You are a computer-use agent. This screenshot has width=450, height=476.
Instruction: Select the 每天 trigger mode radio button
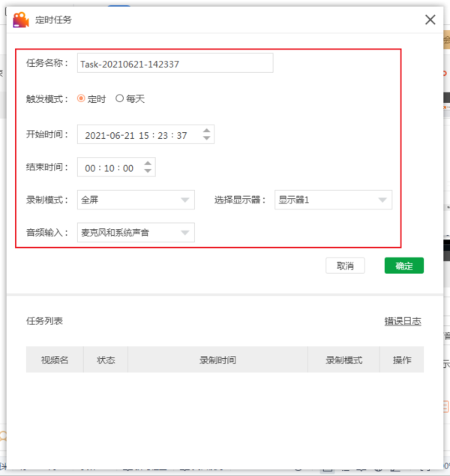tap(119, 99)
